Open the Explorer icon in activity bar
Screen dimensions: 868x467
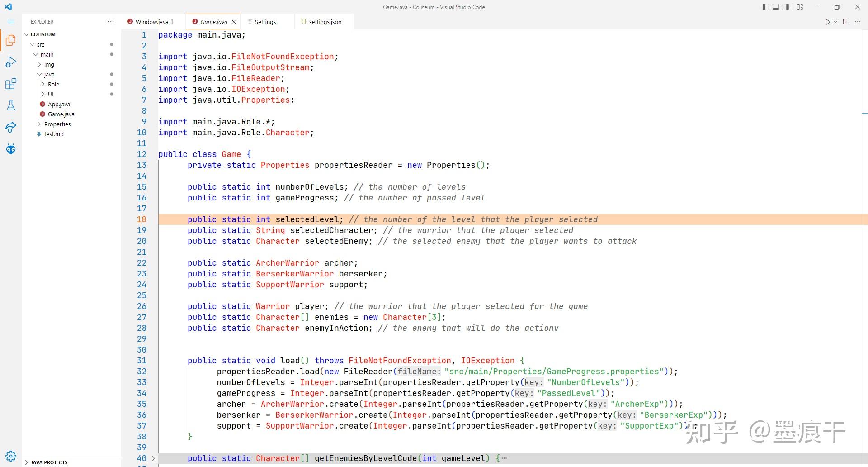11,40
